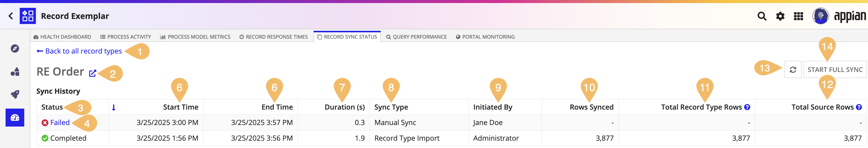Click start time 3/25/2025 3:00 PM
Screen dimensions: 868x148
pos(167,122)
